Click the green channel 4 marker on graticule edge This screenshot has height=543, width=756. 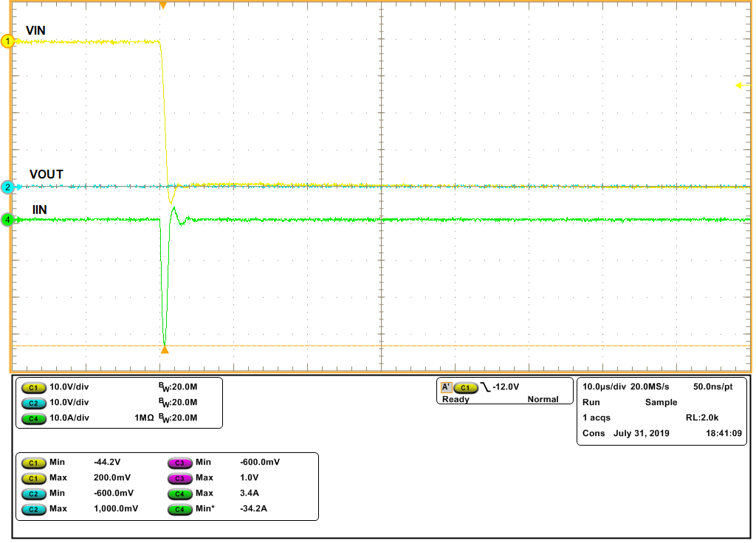coord(7,218)
